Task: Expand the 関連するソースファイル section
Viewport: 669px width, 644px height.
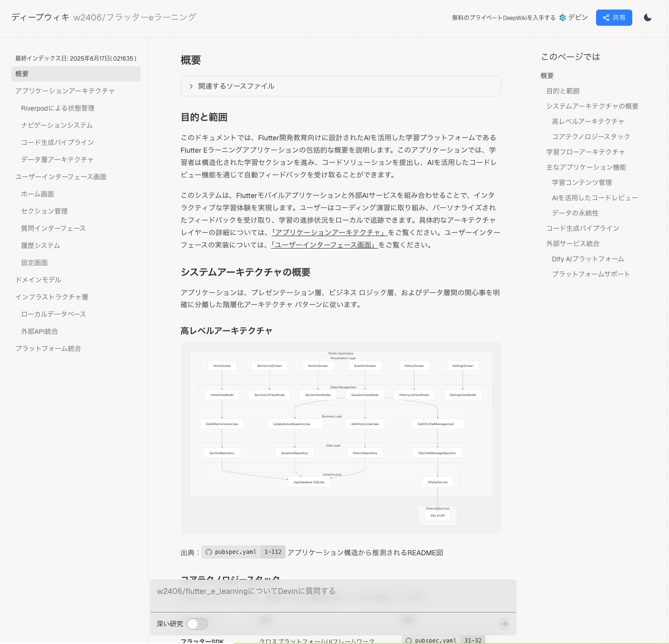Action: [x=235, y=86]
